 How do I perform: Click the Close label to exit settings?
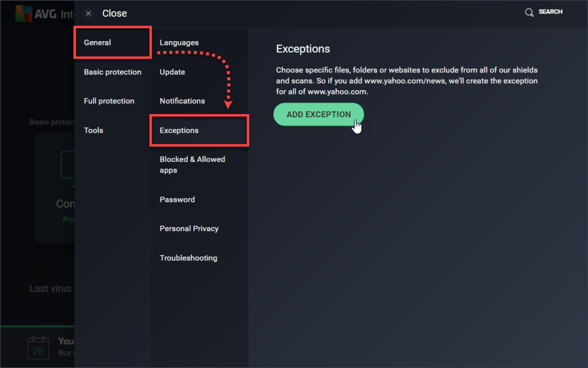click(115, 13)
